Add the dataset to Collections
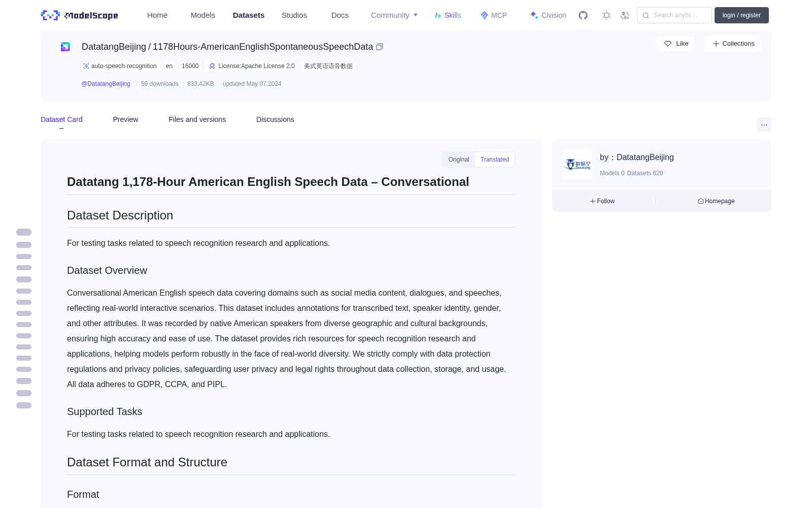The image size is (812, 508). point(733,44)
